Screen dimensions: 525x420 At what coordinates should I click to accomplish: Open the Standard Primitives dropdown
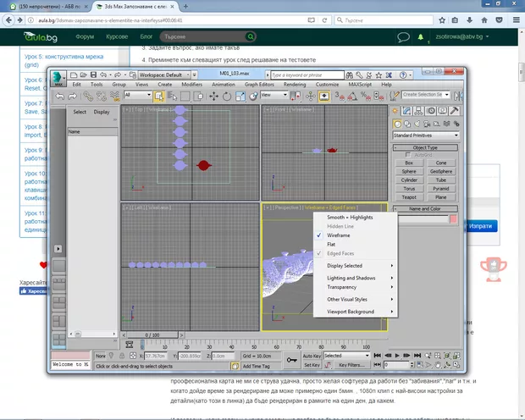click(x=426, y=135)
